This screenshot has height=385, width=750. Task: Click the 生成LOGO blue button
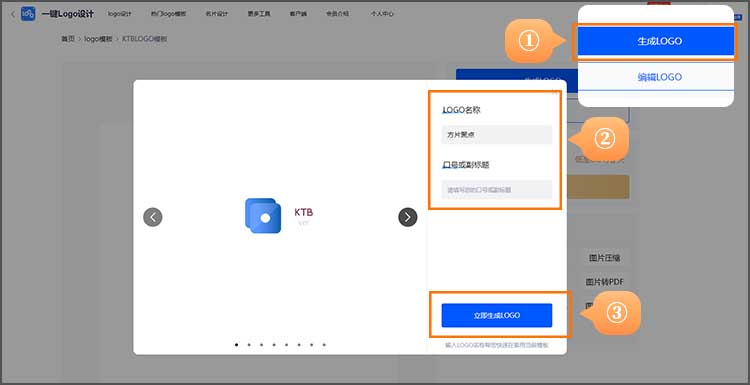[x=656, y=41]
